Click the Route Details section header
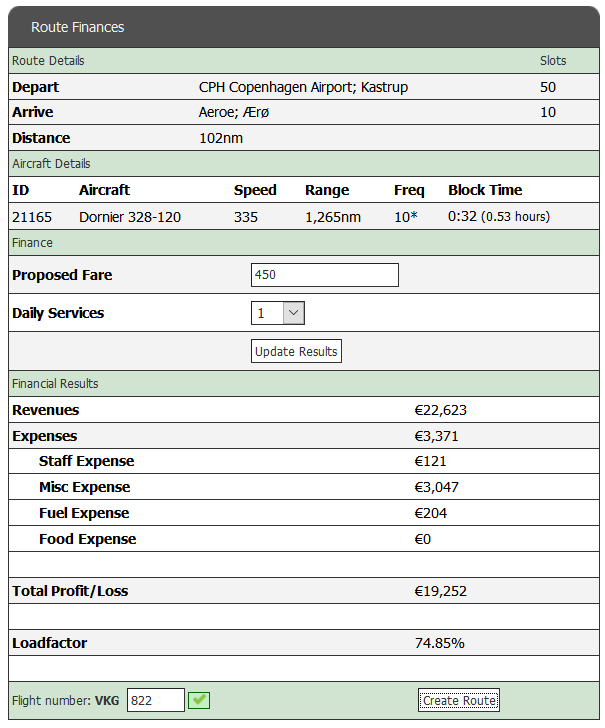 (48, 61)
